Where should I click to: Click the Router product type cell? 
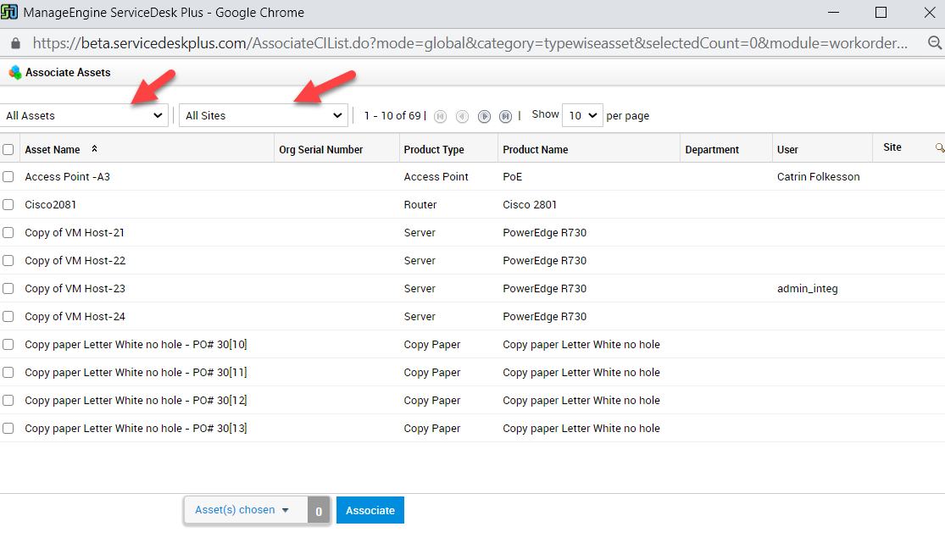[x=420, y=205]
